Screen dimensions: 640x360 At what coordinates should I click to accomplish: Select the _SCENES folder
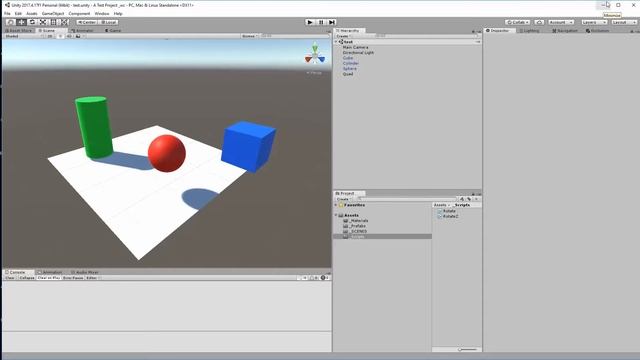pyautogui.click(x=356, y=231)
